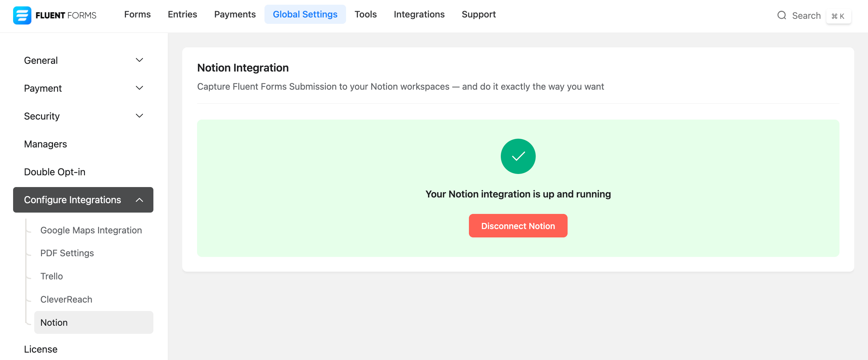Screen dimensions: 868x360
Task: Open the Forms menu
Action: [x=137, y=14]
